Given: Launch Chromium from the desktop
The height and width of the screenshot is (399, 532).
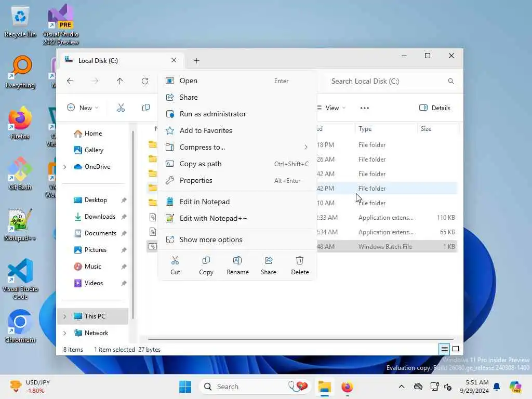Looking at the screenshot, I should [20, 326].
